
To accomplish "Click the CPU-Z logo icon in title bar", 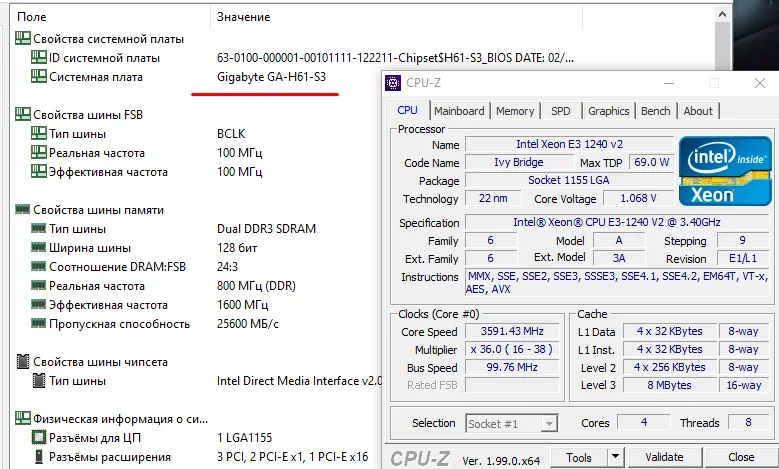I will coord(393,83).
